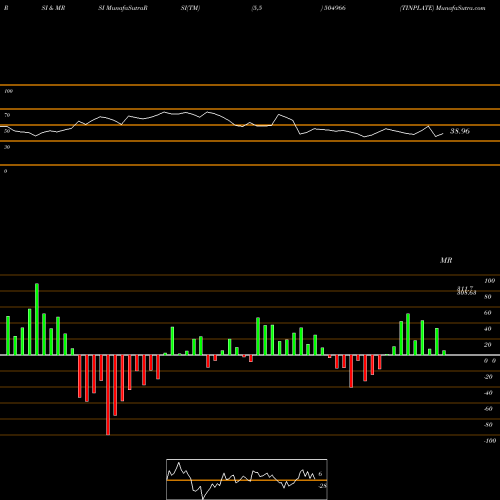The width and height of the screenshot is (500, 500).
Task: Click the tallest green MR histogram bar
Action: click(37, 319)
